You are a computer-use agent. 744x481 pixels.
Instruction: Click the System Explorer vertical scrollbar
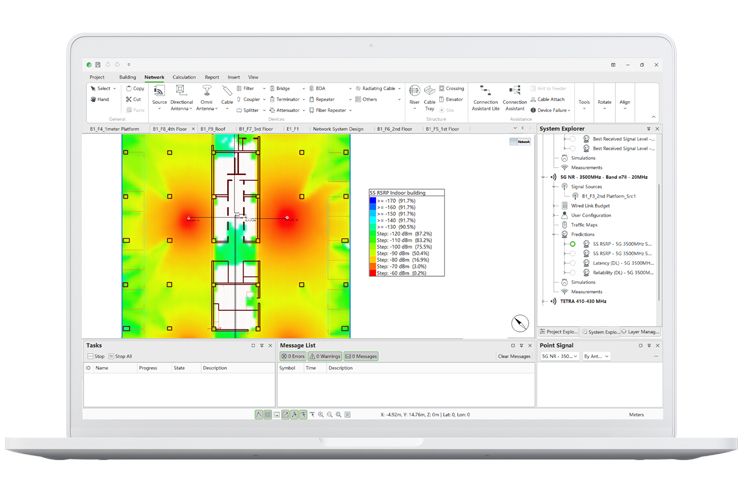(x=659, y=242)
